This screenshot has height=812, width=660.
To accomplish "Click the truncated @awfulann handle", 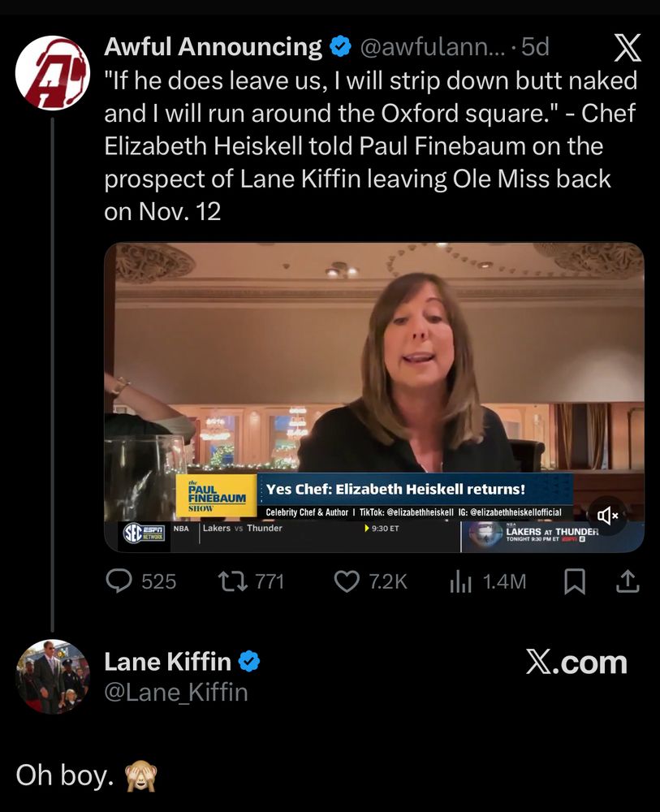I will pos(431,47).
